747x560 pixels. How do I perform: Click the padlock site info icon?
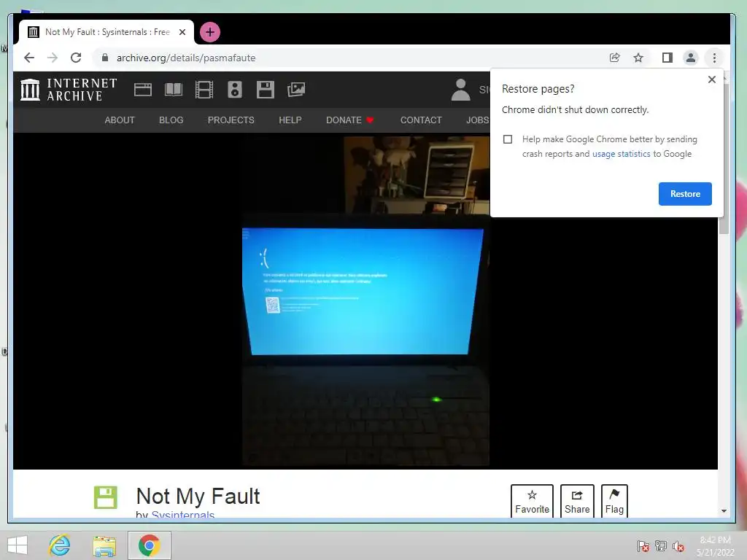[105, 58]
